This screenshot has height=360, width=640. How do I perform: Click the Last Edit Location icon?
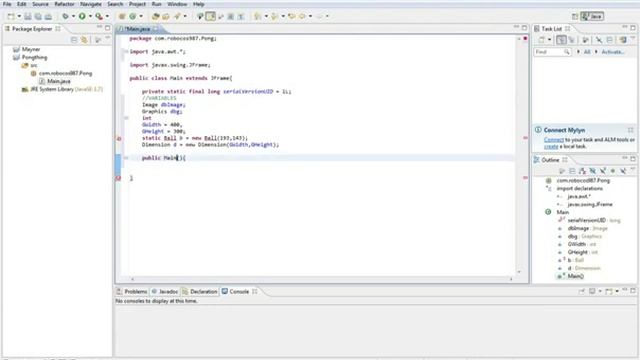point(291,16)
